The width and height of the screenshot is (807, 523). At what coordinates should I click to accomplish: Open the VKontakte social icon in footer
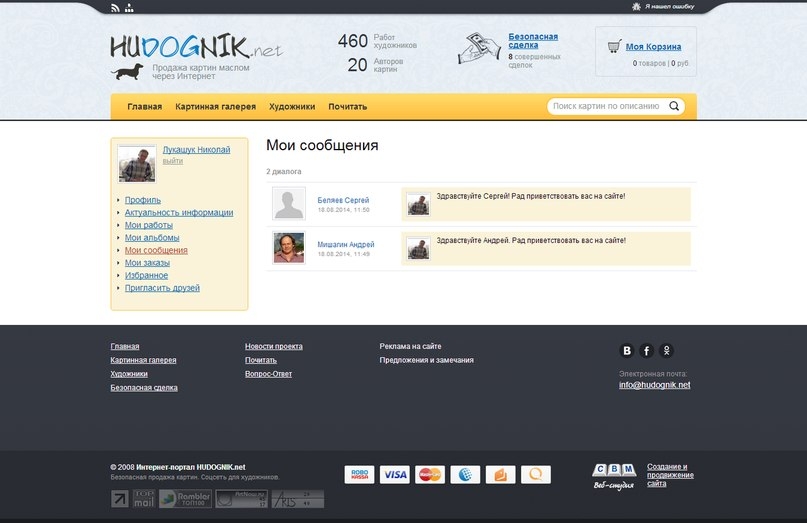click(x=627, y=350)
